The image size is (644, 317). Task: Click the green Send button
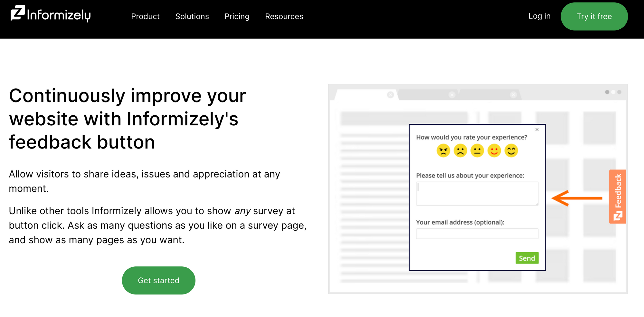[527, 258]
